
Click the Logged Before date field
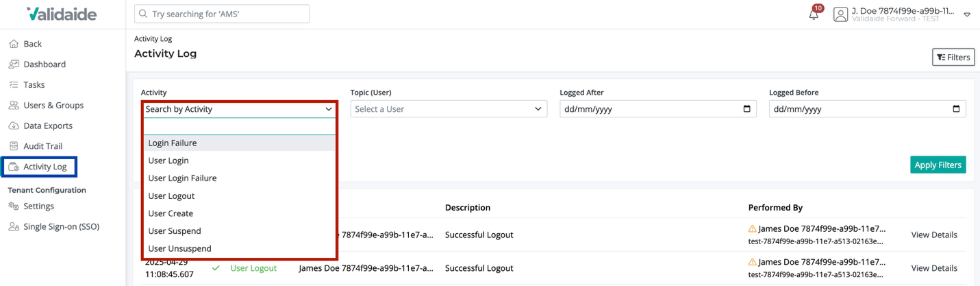click(x=868, y=109)
